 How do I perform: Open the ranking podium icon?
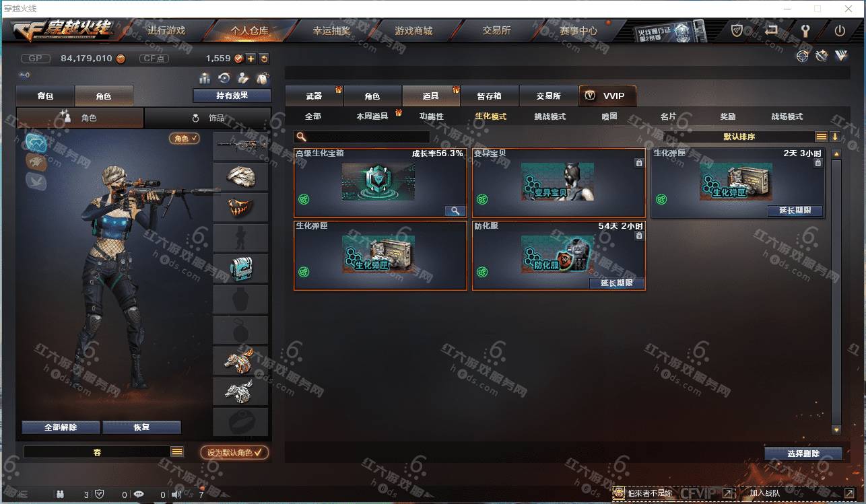205,78
